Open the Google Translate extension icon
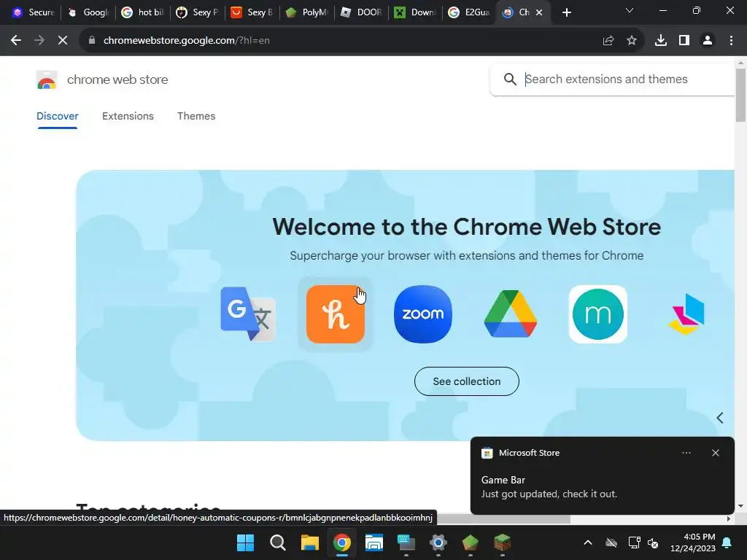Image resolution: width=747 pixels, height=560 pixels. [248, 314]
